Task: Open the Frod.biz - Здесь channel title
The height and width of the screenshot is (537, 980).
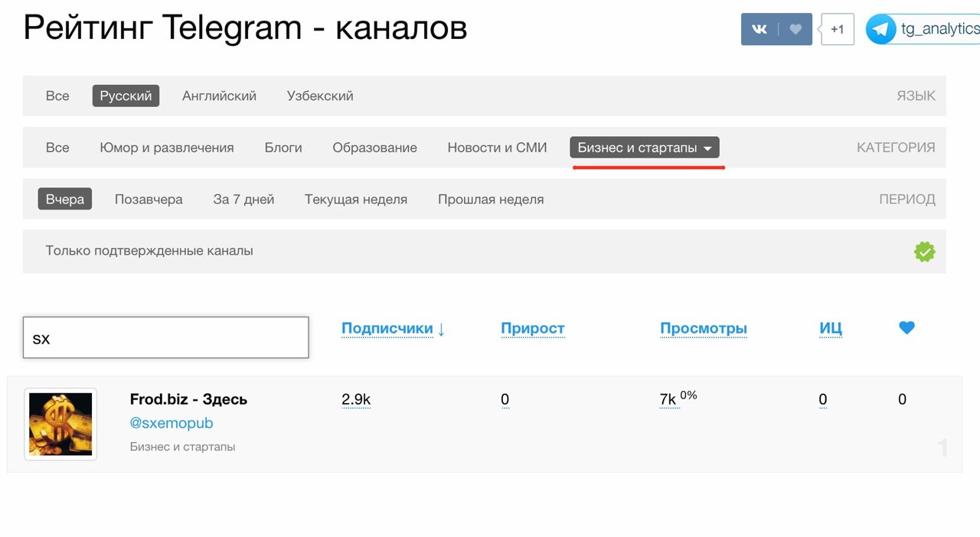Action: point(188,399)
